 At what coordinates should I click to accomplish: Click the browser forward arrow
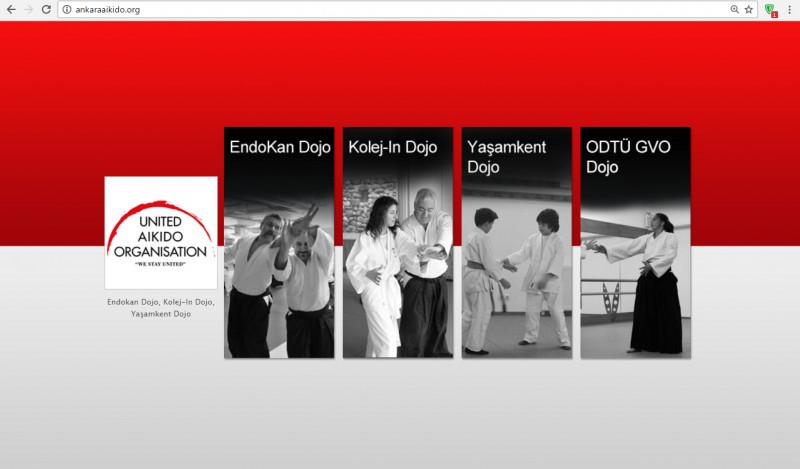[29, 9]
